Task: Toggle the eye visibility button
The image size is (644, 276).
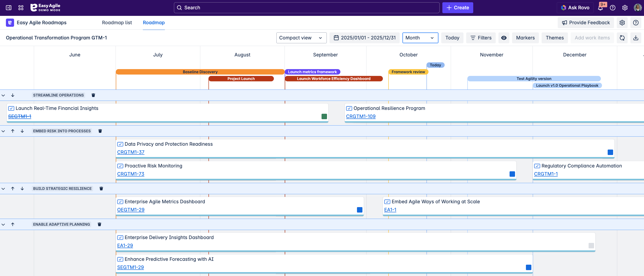Action: pyautogui.click(x=504, y=38)
